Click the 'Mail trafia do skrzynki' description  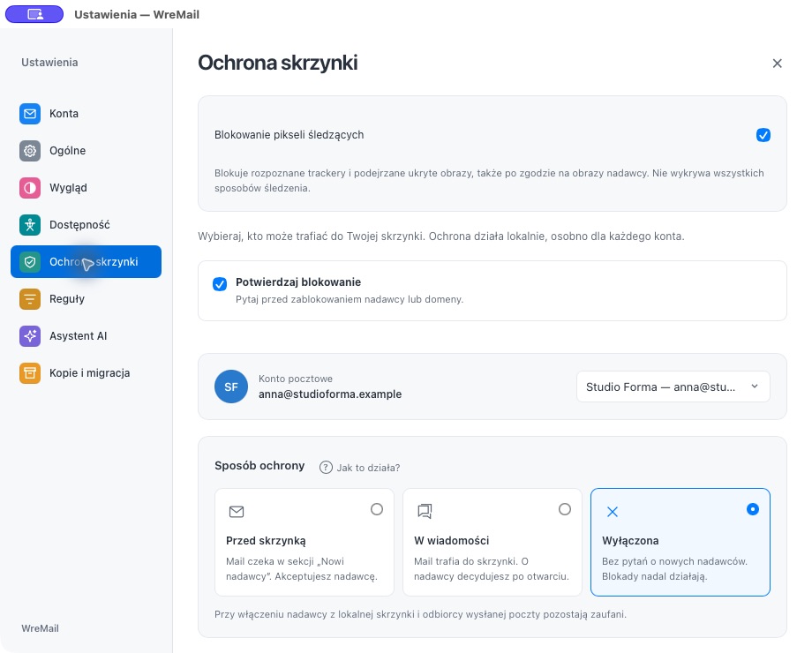[492, 568]
